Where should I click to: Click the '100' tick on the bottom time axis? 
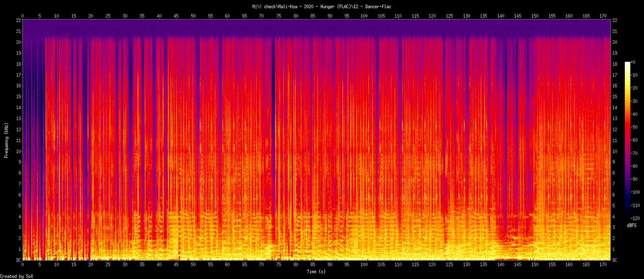coord(364,264)
